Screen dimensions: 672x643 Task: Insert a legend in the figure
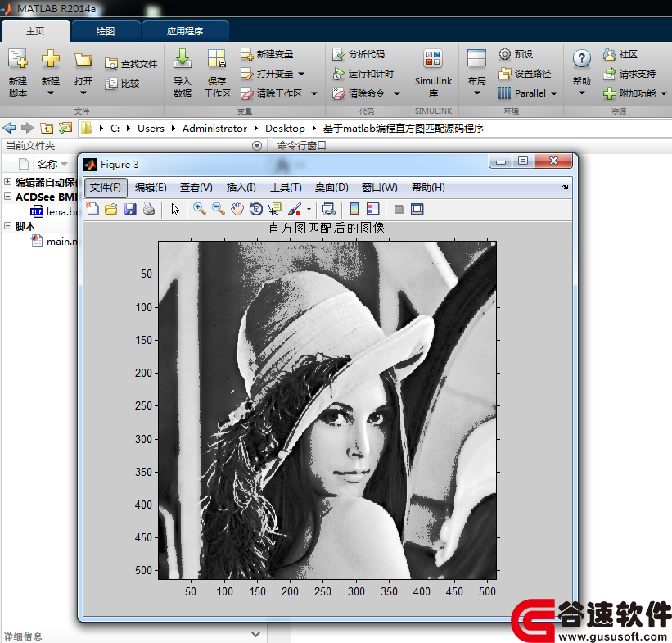(x=373, y=210)
